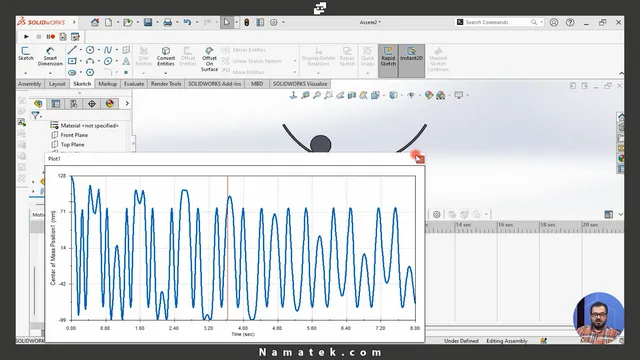Click the Under Defined status bar text
640x360 pixels.
point(461,341)
